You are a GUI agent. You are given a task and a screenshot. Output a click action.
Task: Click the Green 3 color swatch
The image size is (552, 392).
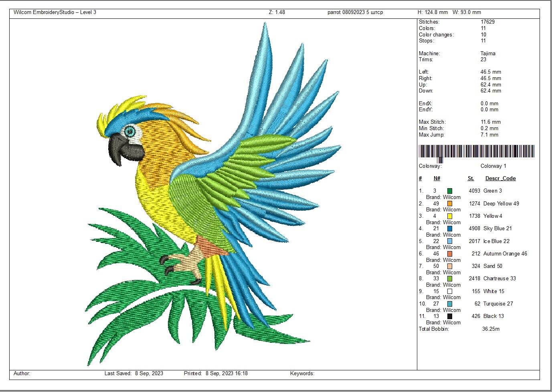tap(451, 191)
